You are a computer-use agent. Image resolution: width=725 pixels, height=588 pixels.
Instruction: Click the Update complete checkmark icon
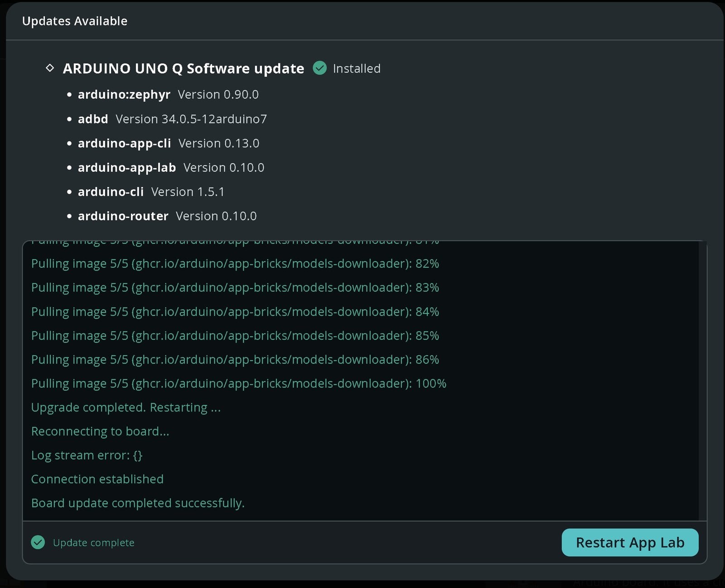click(x=38, y=542)
